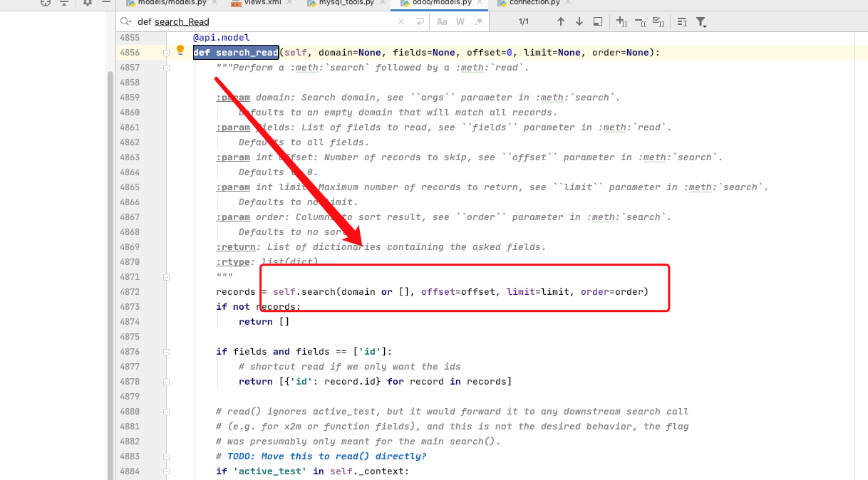Unselect occurrence icon in find bar
Screen dimensions: 868x480
click(x=640, y=22)
